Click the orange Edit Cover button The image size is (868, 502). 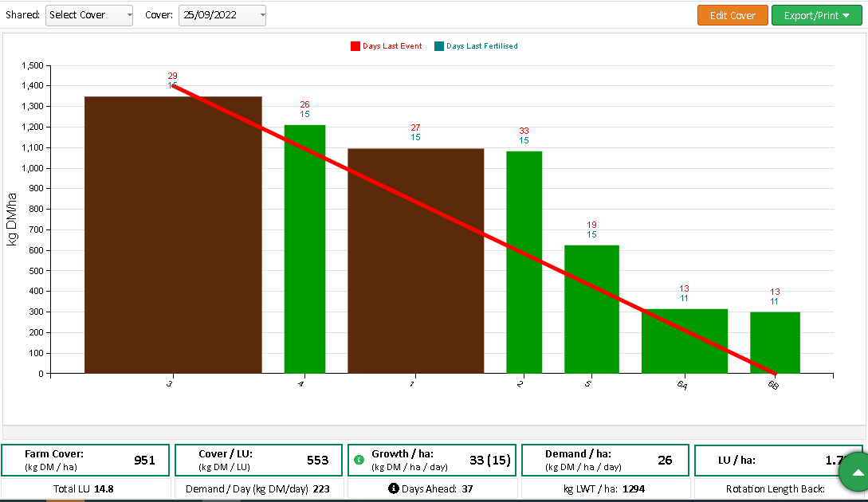(x=732, y=15)
